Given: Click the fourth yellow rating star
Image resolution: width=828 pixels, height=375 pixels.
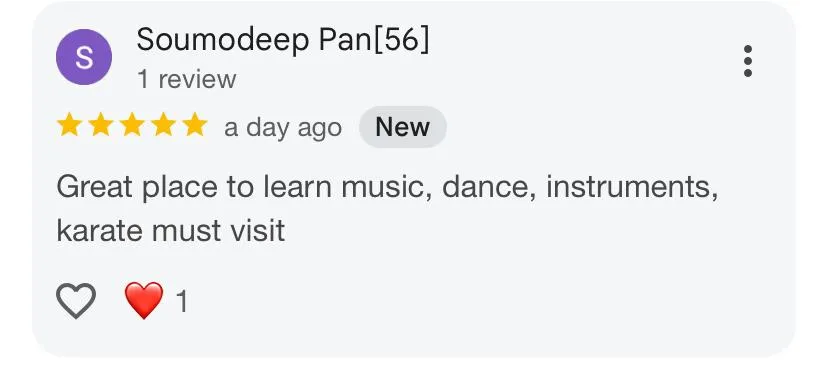Looking at the screenshot, I should tap(164, 125).
